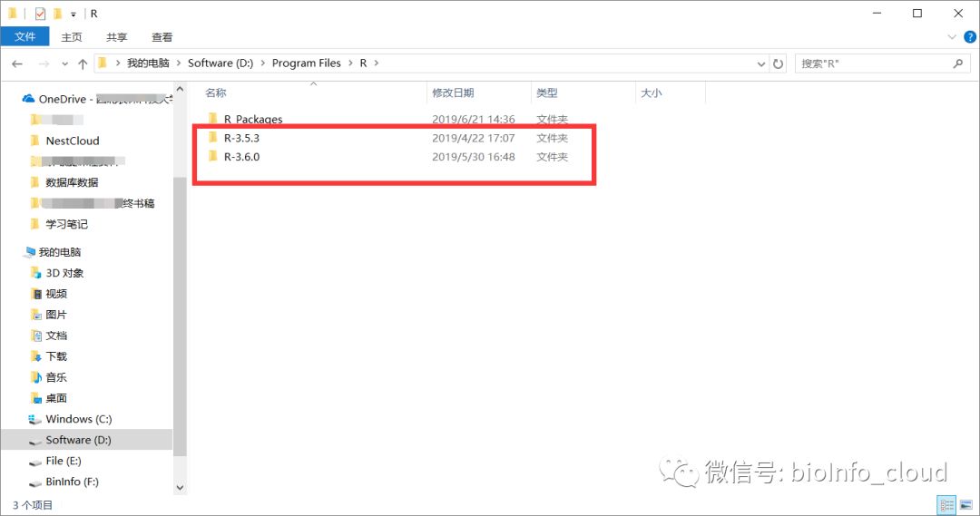The height and width of the screenshot is (516, 980).
Task: Click the navigation pane scroll down arrow
Action: [x=180, y=488]
